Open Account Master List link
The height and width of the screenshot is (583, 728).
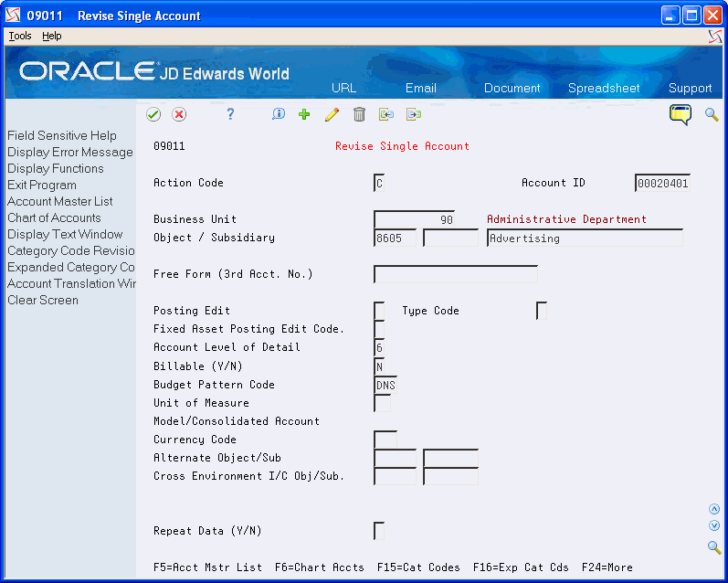pyautogui.click(x=60, y=201)
